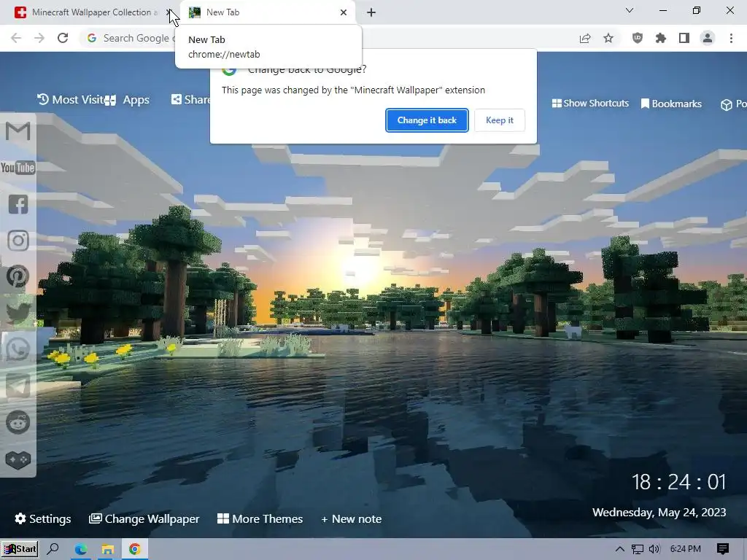
Task: Click the 6:24 PM taskbar clock
Action: (x=686, y=549)
